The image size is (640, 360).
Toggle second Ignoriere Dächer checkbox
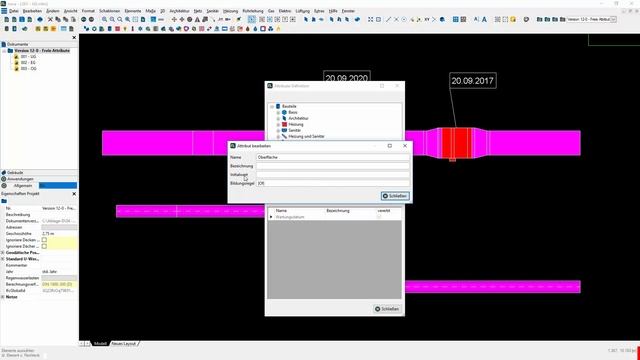click(44, 247)
